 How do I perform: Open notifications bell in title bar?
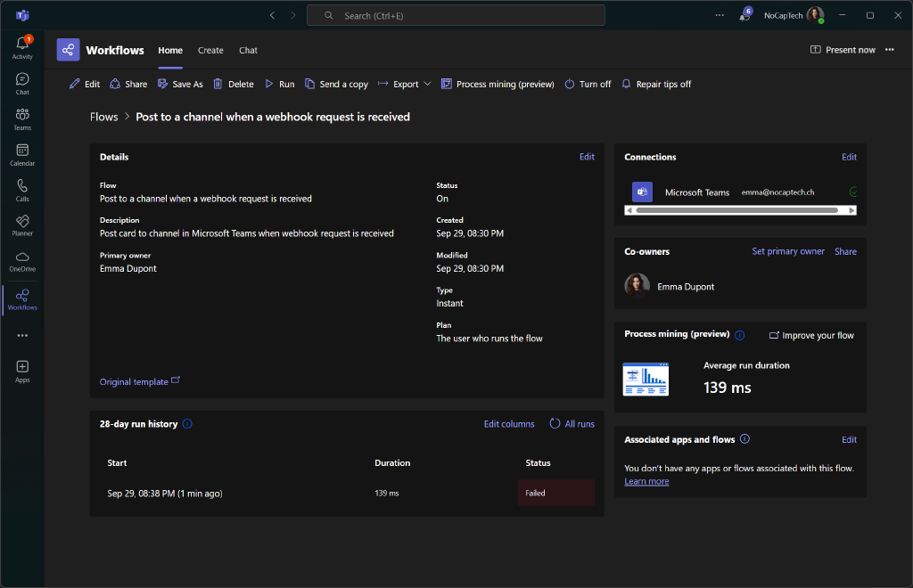pyautogui.click(x=744, y=16)
